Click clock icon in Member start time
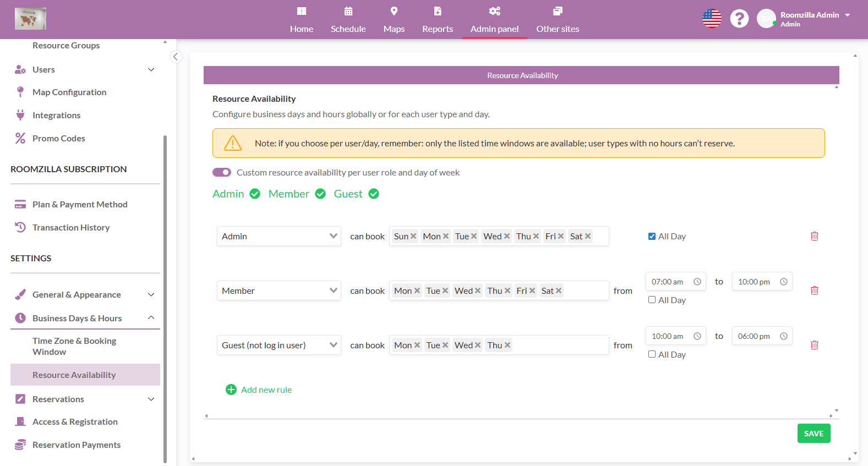This screenshot has height=466, width=868. coord(697,282)
